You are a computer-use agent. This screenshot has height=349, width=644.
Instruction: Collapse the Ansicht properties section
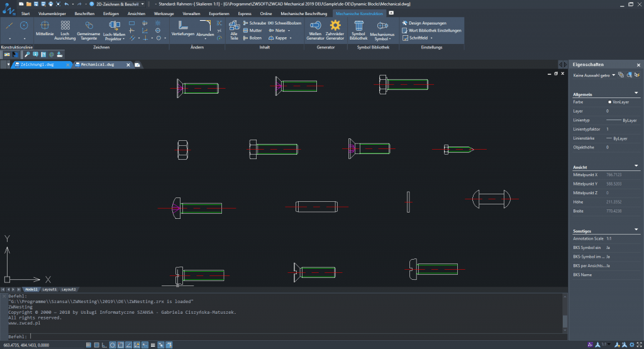coord(636,167)
